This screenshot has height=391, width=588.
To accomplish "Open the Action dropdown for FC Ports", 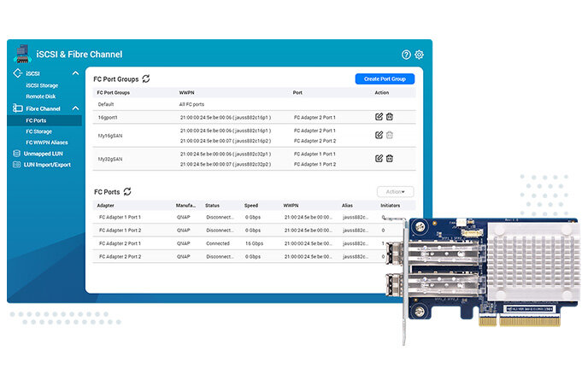I will pos(395,192).
